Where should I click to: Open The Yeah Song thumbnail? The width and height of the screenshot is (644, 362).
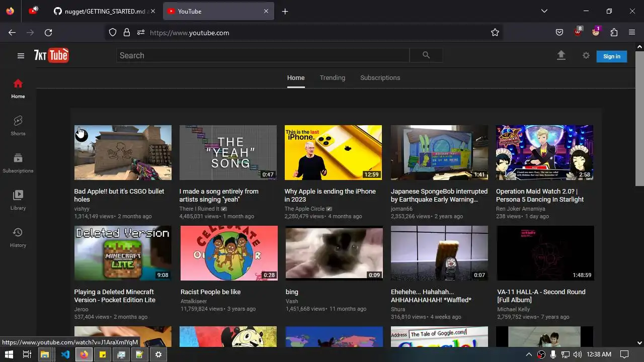point(228,152)
